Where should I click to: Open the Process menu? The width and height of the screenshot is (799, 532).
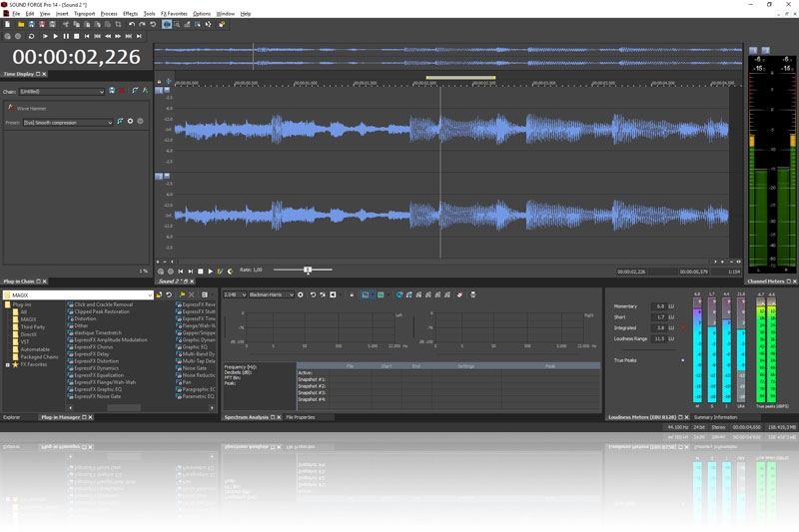point(109,13)
